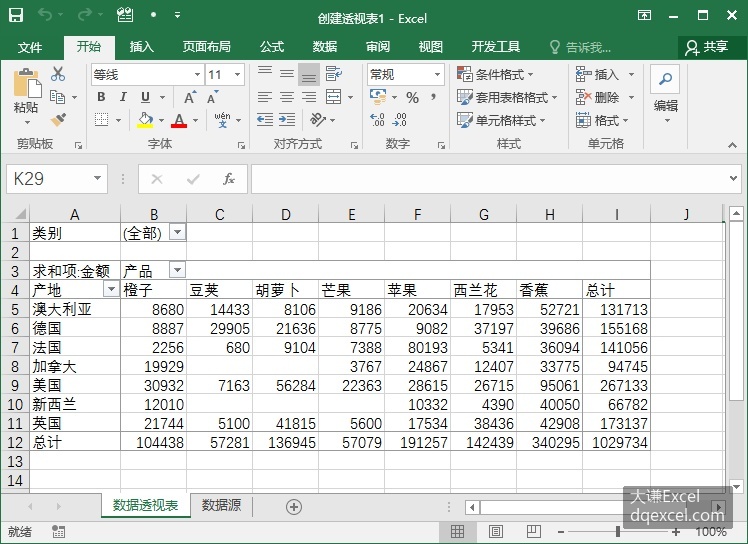Click the K29 name box
This screenshot has width=748, height=544.
[56, 179]
